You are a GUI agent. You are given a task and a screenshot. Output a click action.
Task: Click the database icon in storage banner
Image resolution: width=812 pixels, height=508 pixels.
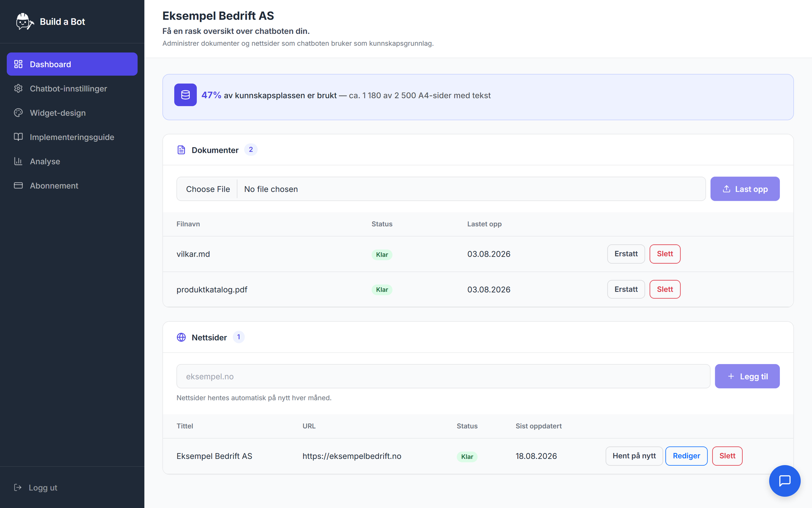185,95
